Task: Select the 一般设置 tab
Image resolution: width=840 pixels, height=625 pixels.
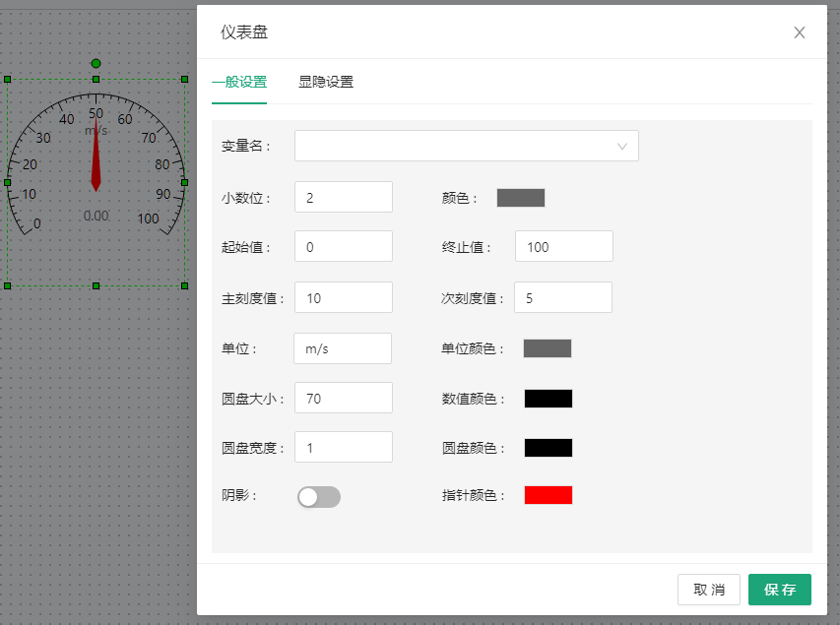Action: click(239, 83)
